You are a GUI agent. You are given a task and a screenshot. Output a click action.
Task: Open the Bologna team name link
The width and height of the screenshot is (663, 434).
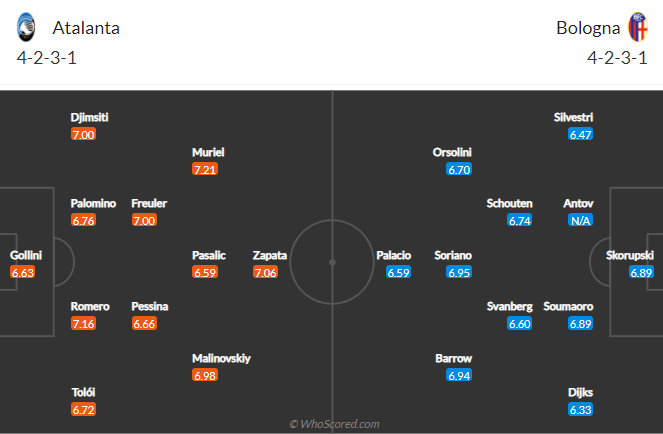(x=588, y=28)
